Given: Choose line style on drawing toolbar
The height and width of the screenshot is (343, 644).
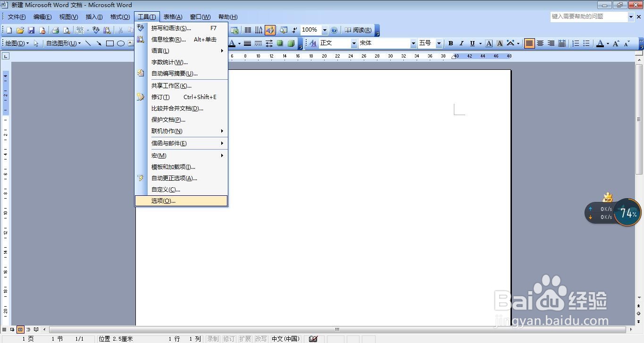Looking at the screenshot, I should coord(247,43).
